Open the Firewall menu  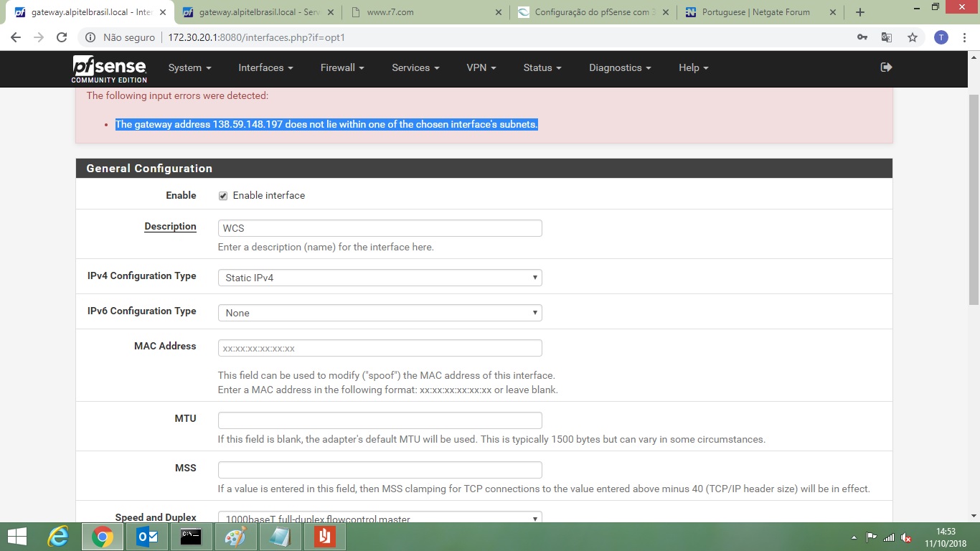coord(342,67)
